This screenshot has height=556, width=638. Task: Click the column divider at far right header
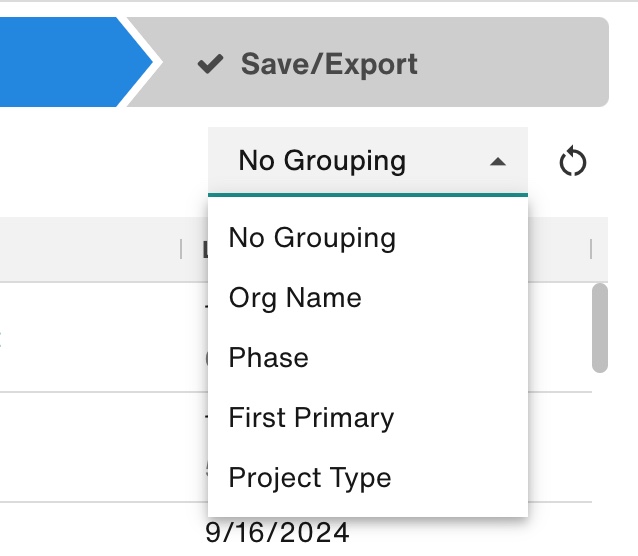(591, 249)
